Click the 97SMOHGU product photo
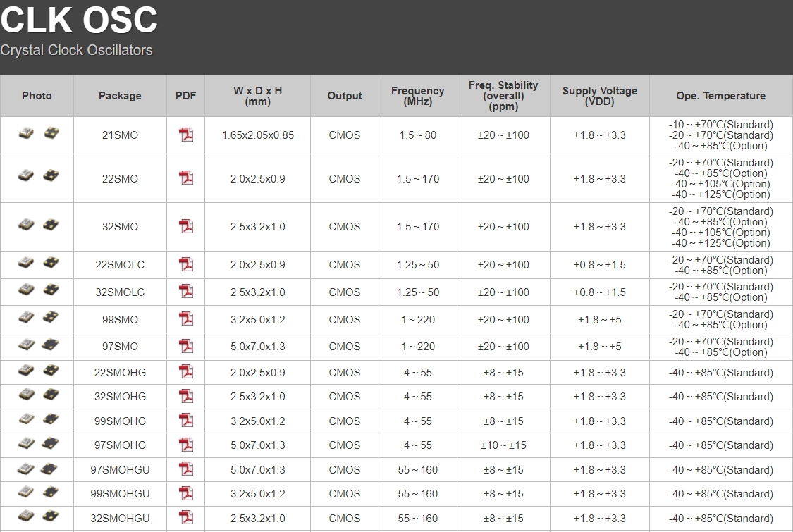This screenshot has width=793, height=532. click(x=37, y=468)
